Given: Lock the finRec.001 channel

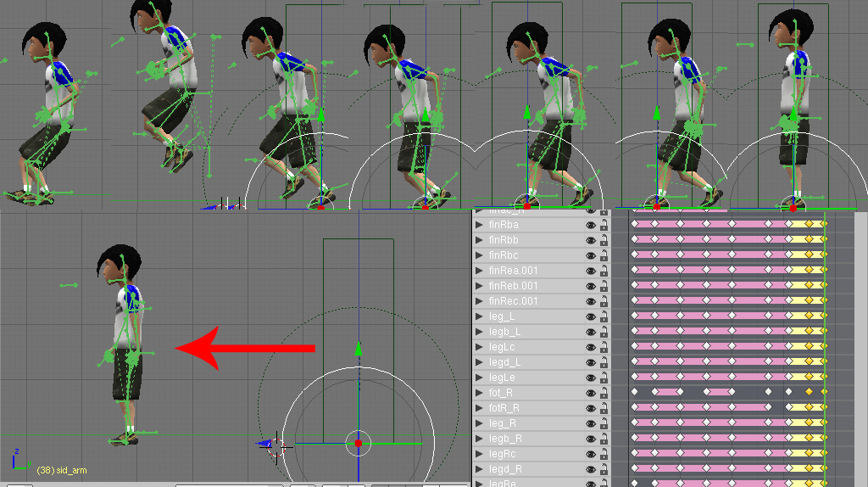Looking at the screenshot, I should pos(604,301).
